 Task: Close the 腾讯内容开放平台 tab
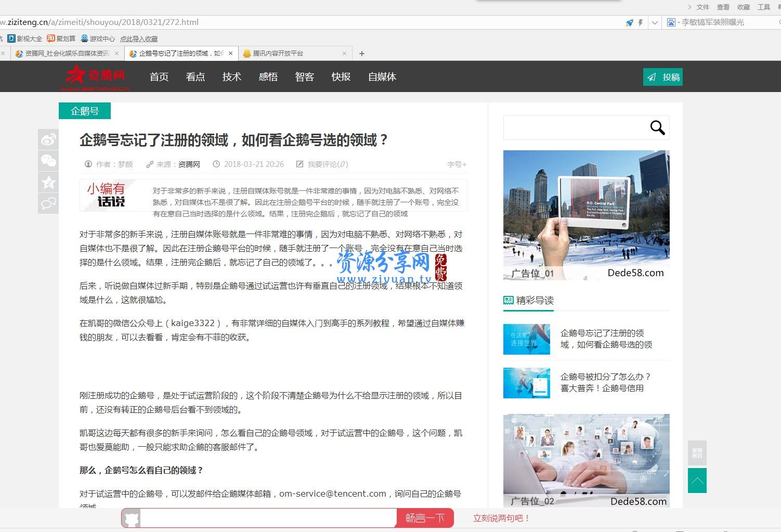[x=344, y=53]
